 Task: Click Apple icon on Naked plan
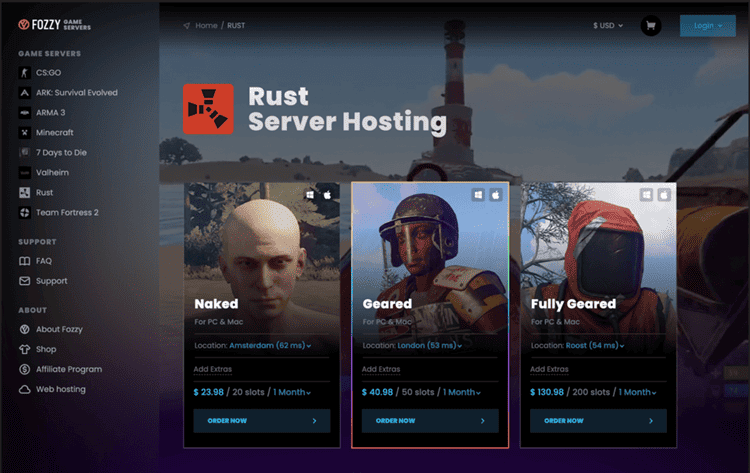click(x=328, y=195)
